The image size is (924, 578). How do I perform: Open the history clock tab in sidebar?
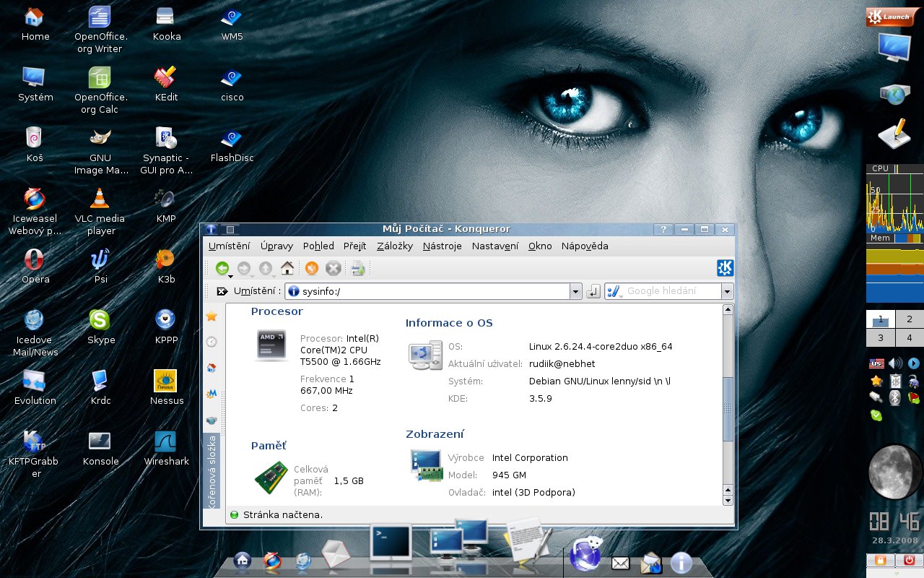coord(212,342)
